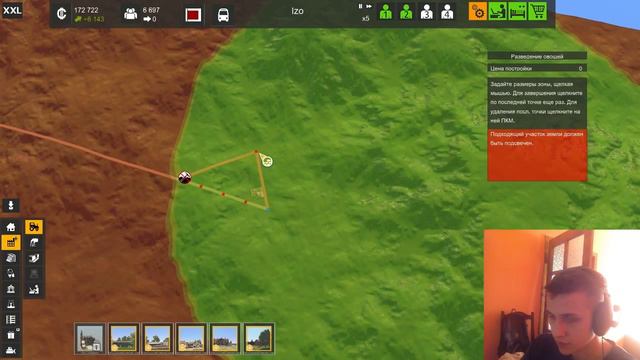Fast-forward the game speed
This screenshot has width=640, height=360.
pyautogui.click(x=369, y=6)
